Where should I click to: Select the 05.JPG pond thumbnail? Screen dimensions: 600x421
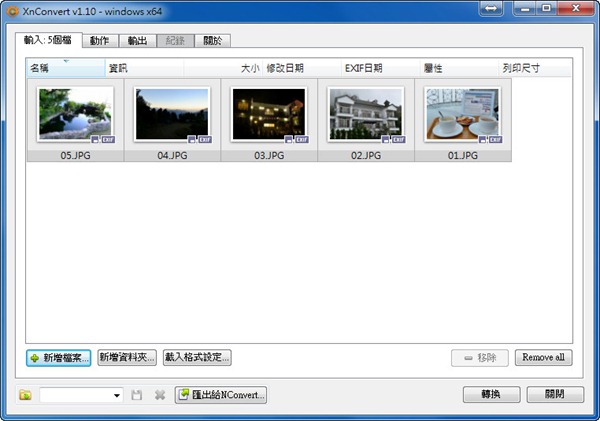[x=75, y=114]
